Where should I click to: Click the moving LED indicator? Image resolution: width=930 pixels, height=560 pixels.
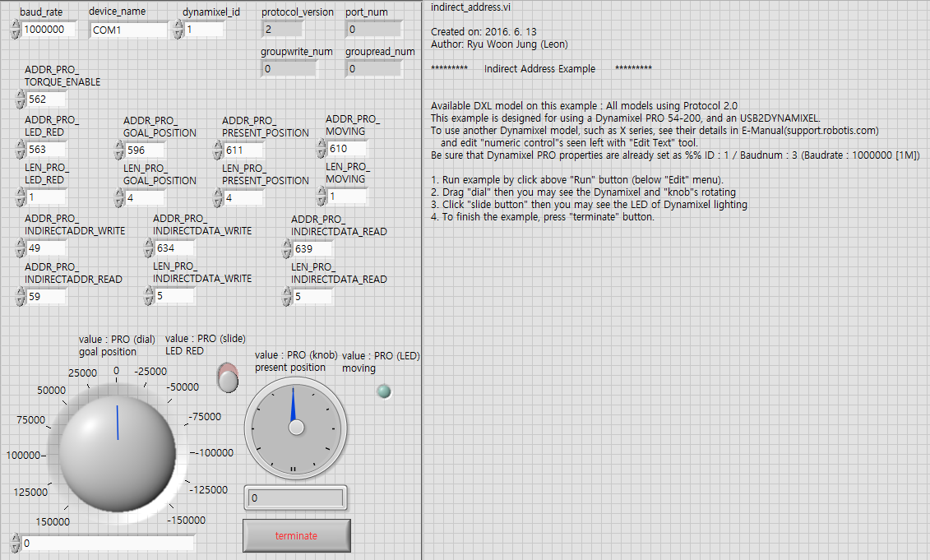(382, 391)
